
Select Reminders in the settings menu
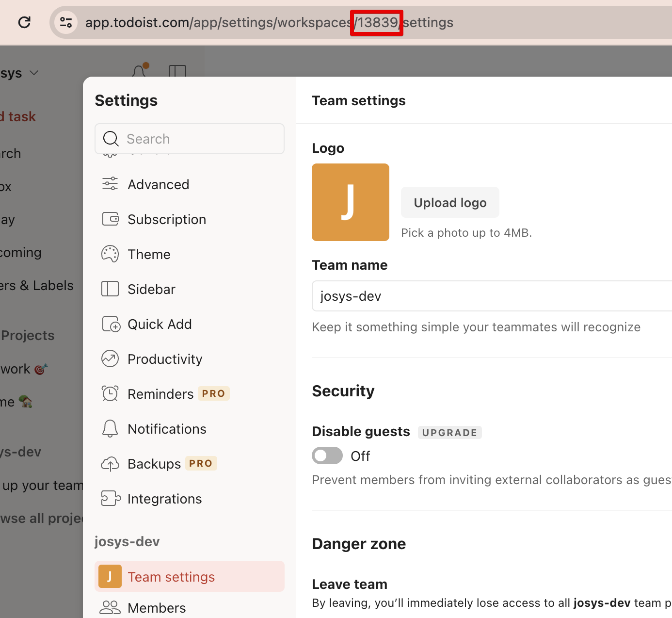pos(160,394)
